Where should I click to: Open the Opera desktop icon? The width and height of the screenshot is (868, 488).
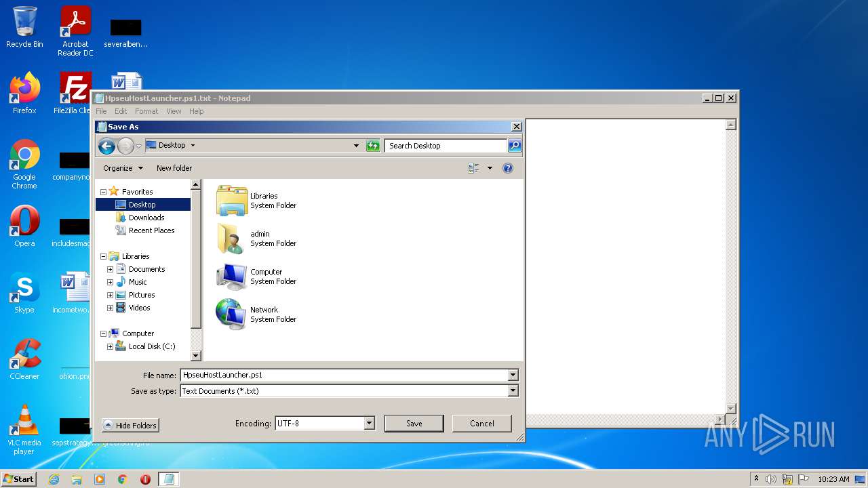point(24,226)
